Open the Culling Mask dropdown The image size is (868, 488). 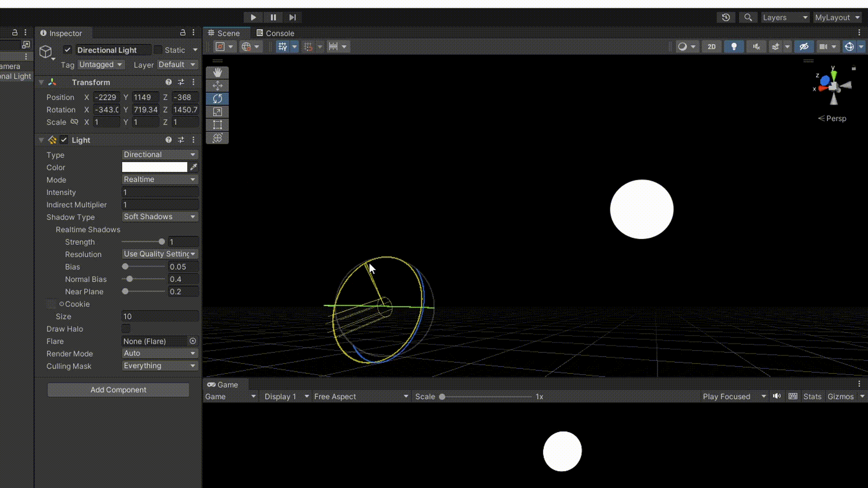[160, 366]
